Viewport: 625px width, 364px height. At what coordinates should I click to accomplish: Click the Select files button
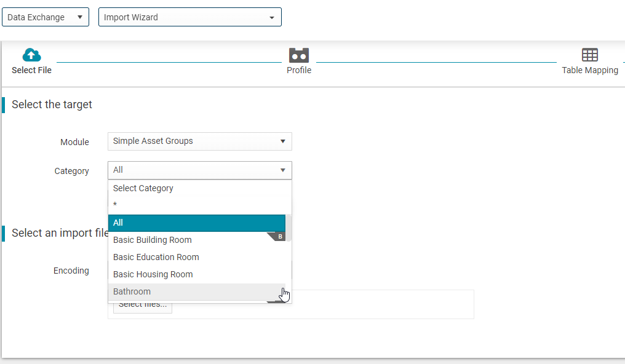pos(143,306)
